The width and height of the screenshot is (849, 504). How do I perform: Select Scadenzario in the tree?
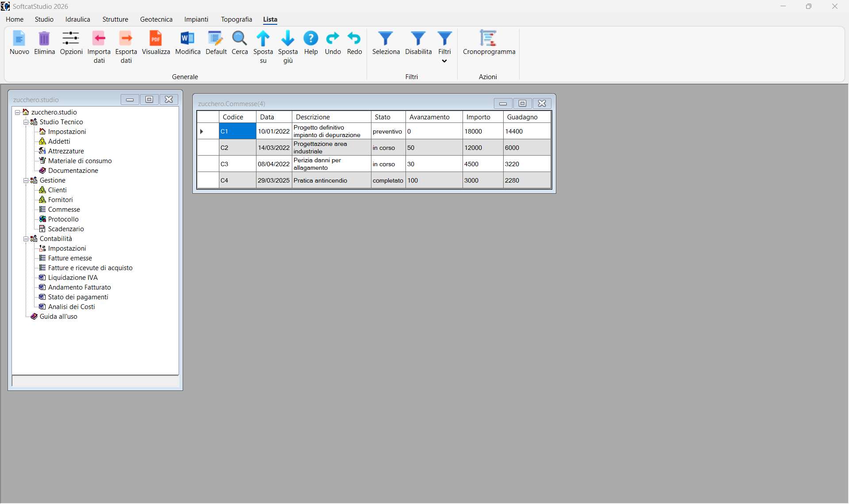click(66, 229)
